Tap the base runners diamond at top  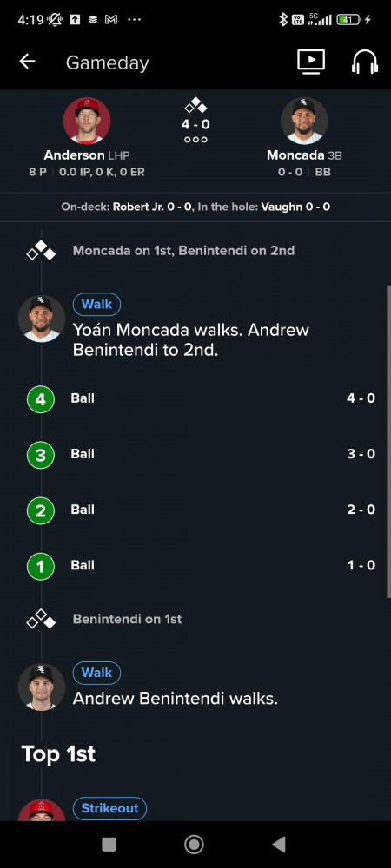(x=195, y=105)
